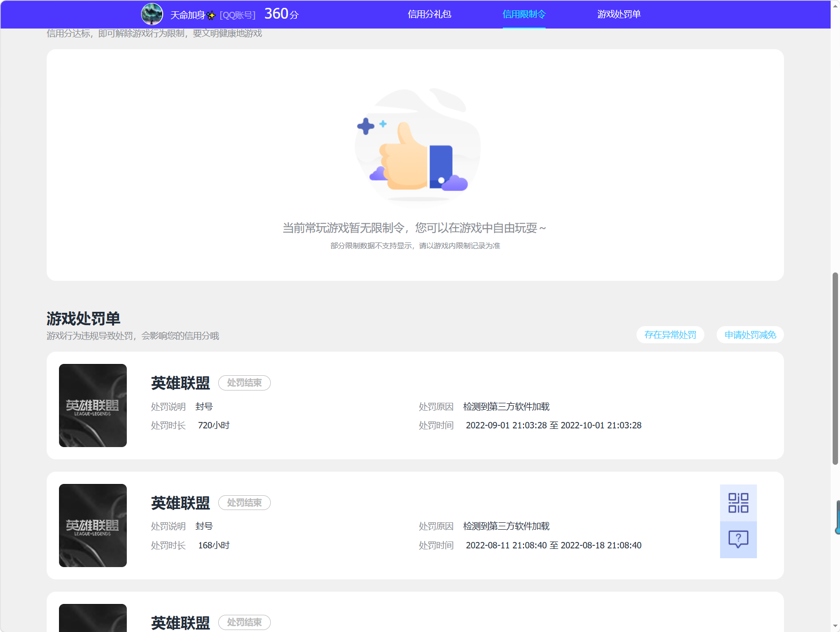Click the vertical scrollbar thumb
Screen dimensions: 840x632
coord(835,369)
